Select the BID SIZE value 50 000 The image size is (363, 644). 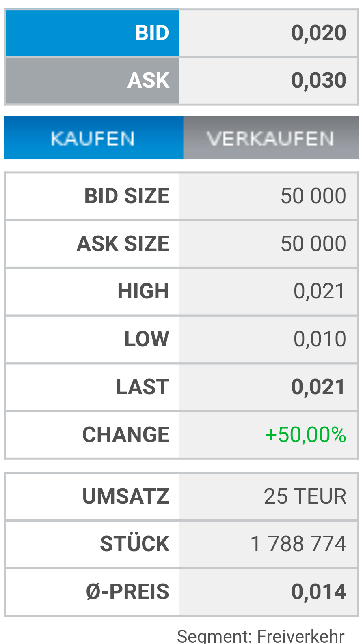[313, 196]
